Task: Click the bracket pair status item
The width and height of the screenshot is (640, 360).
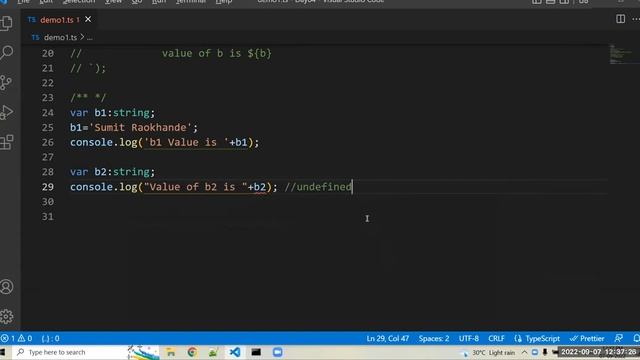Action: 51,338
